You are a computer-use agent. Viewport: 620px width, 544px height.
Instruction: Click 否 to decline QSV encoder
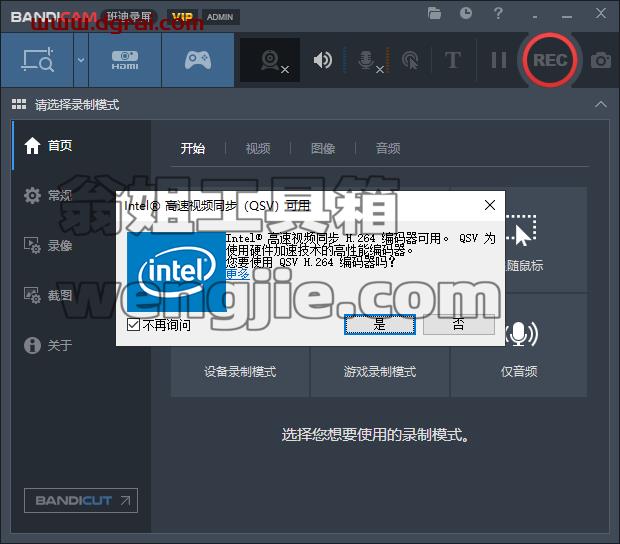tap(459, 325)
